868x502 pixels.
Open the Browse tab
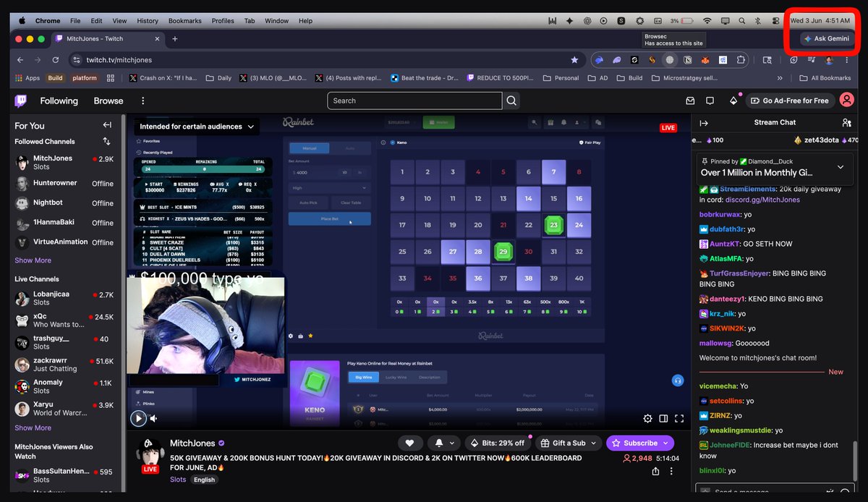pos(109,101)
